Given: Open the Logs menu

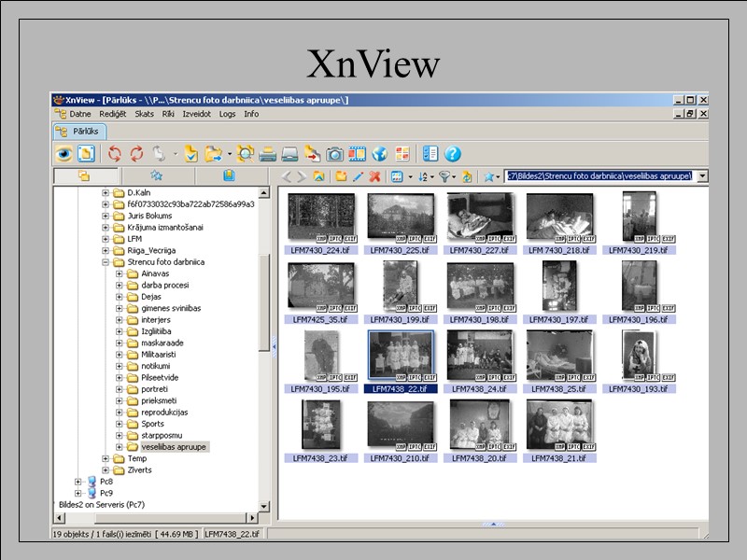Looking at the screenshot, I should (x=227, y=114).
